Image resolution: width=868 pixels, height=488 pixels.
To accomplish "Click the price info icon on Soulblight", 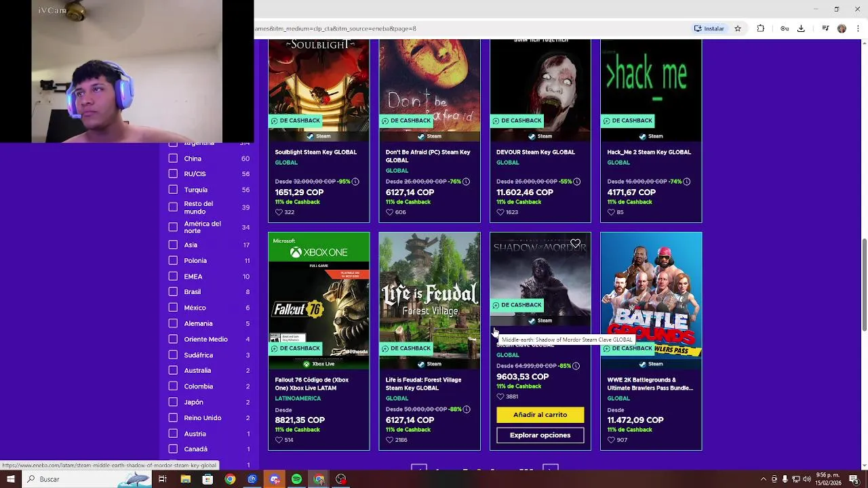I will point(355,182).
